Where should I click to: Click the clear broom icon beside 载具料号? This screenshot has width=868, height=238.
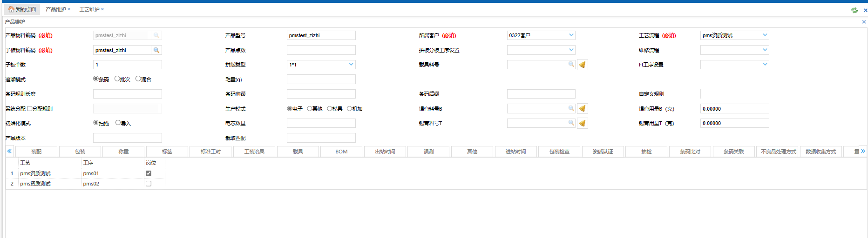tap(582, 65)
